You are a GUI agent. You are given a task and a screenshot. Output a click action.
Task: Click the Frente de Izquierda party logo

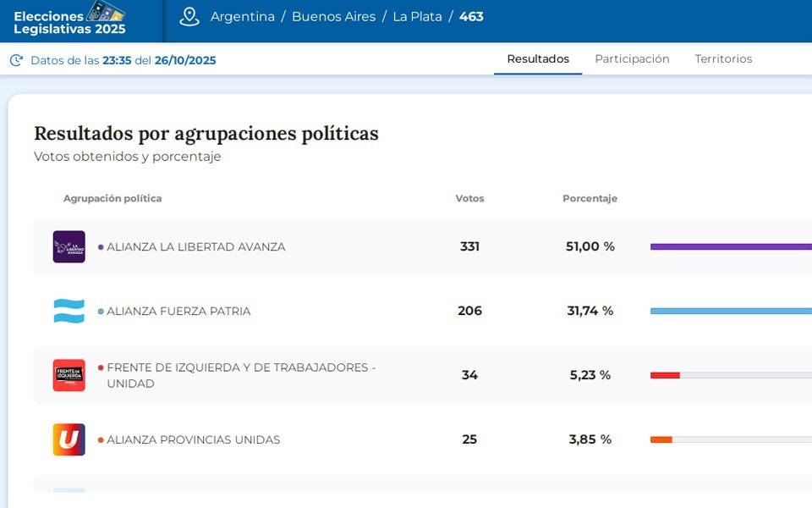(69, 375)
